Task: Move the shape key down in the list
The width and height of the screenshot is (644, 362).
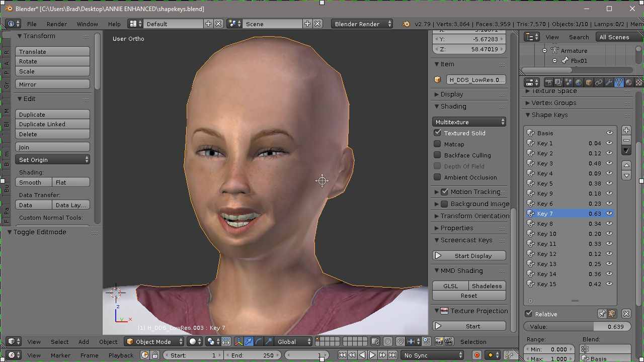Action: [x=626, y=175]
